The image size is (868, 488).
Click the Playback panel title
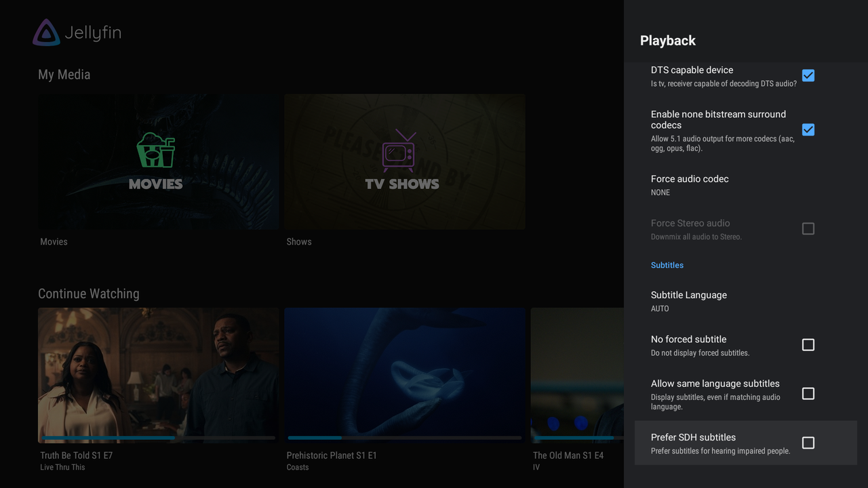click(668, 41)
